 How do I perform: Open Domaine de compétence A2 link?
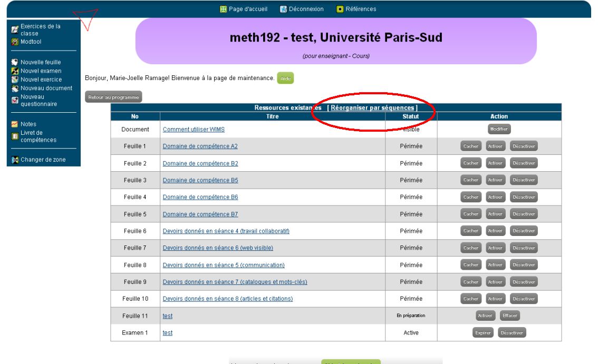pos(200,146)
